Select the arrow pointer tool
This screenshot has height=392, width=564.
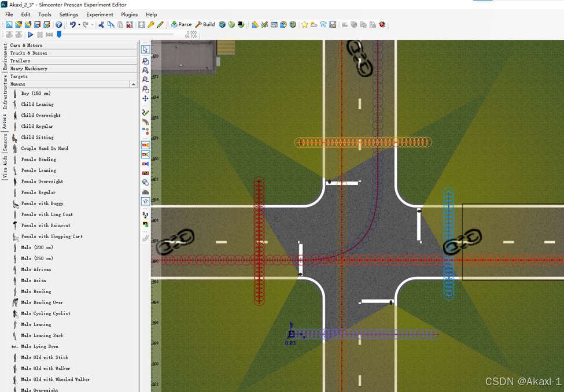145,49
